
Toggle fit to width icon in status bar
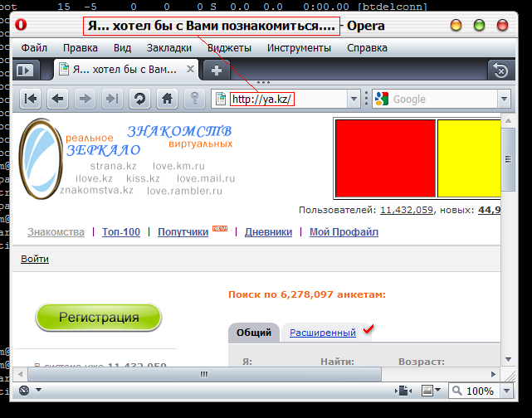pyautogui.click(x=403, y=391)
